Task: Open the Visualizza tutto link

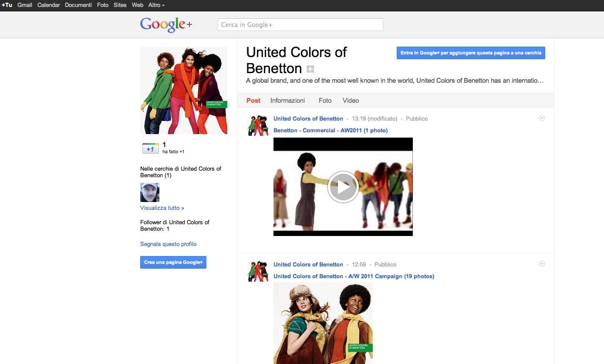Action: pyautogui.click(x=162, y=208)
